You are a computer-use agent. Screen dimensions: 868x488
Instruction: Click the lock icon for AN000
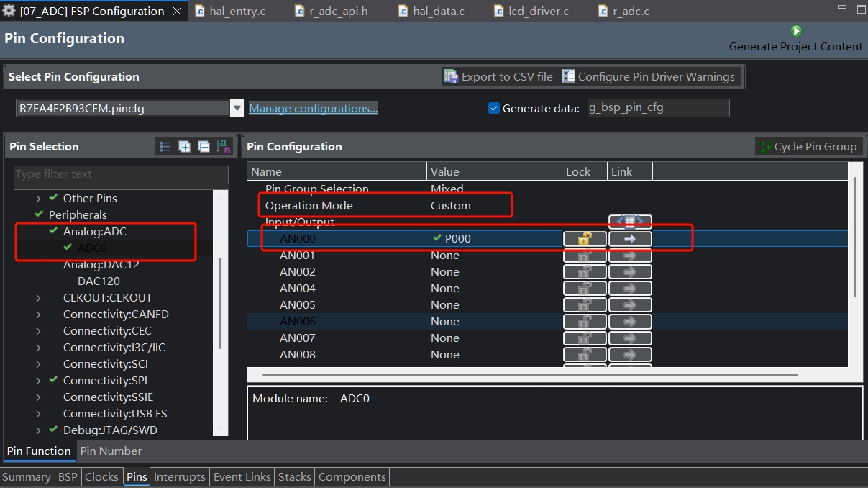584,239
